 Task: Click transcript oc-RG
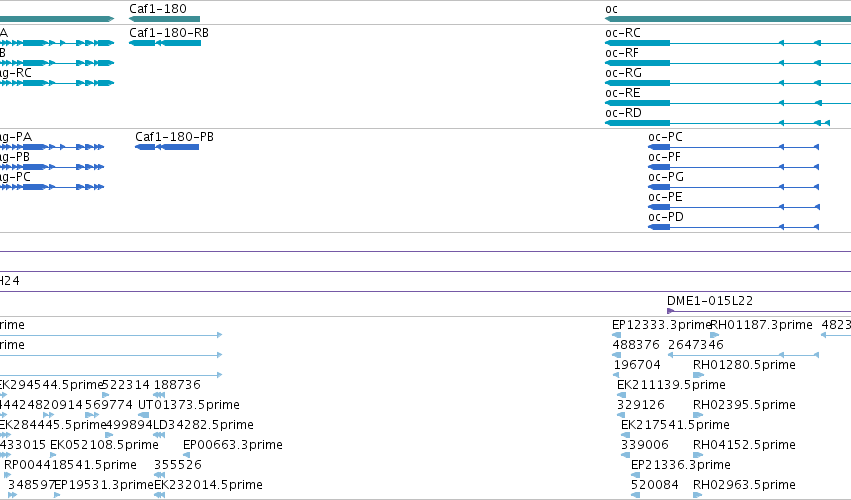[623, 73]
